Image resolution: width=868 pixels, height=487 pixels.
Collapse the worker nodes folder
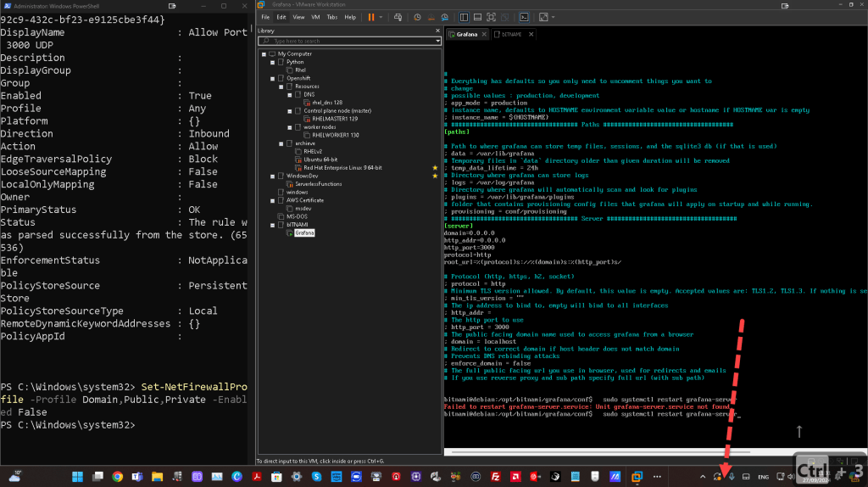coord(290,127)
